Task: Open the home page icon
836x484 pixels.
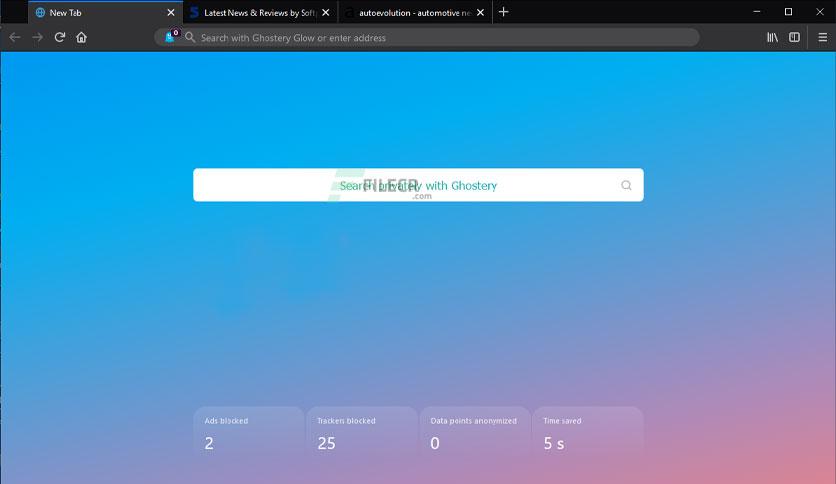Action: click(x=81, y=37)
